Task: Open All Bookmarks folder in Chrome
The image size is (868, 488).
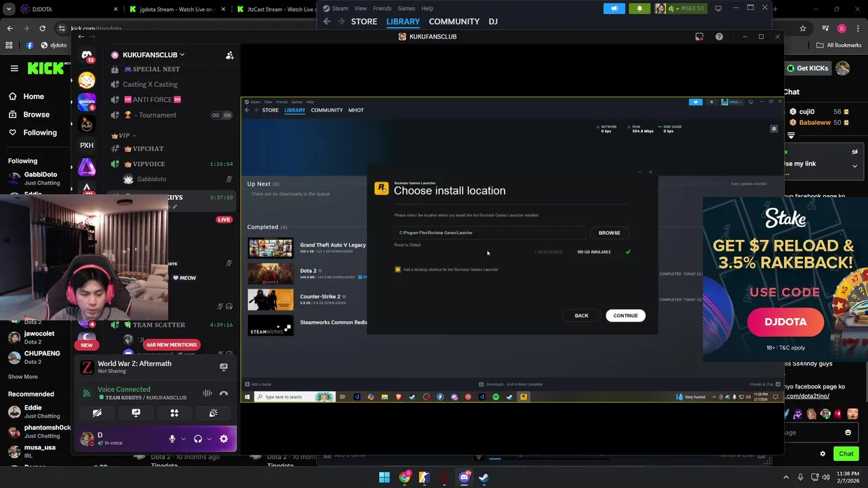Action: pos(839,45)
